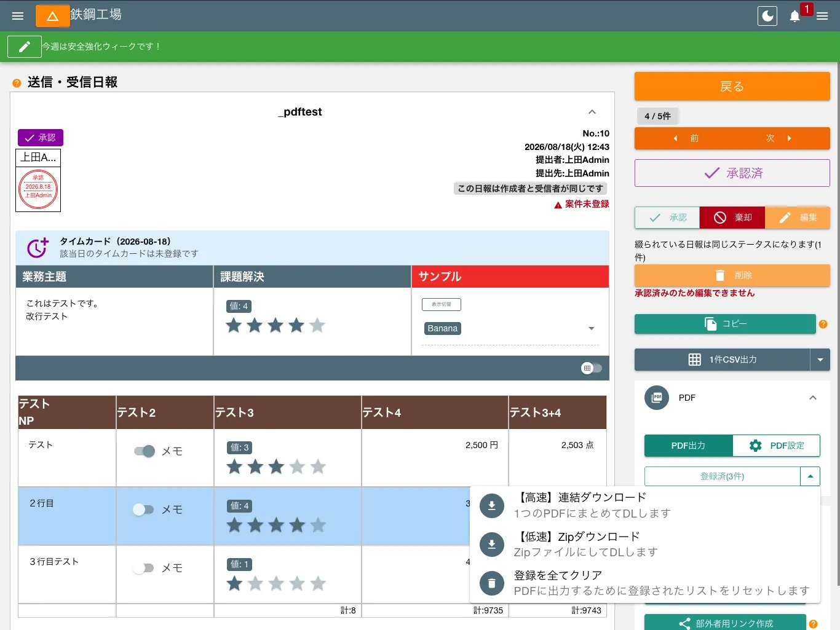Toggle dark mode moon icon
This screenshot has width=840, height=630.
(x=767, y=16)
